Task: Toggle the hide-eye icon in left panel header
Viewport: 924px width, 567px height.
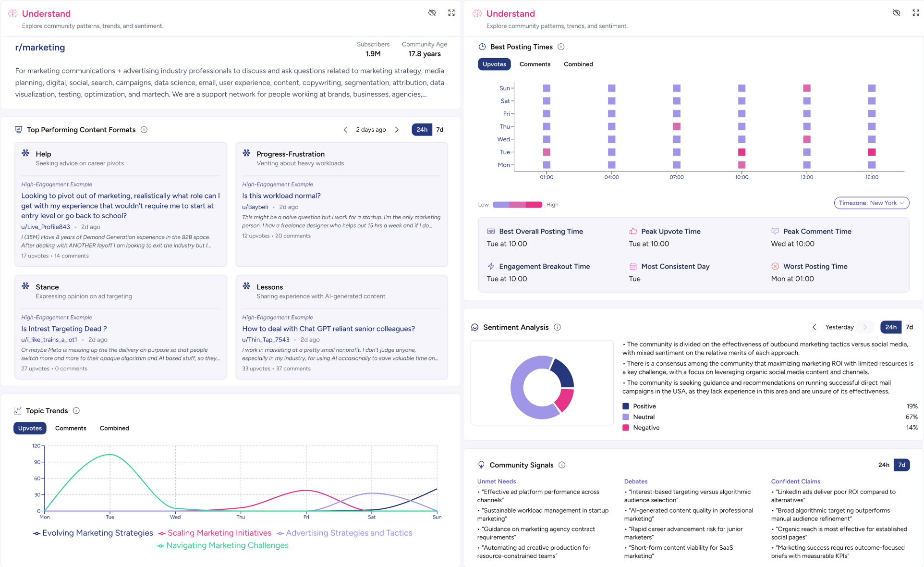Action: point(432,13)
